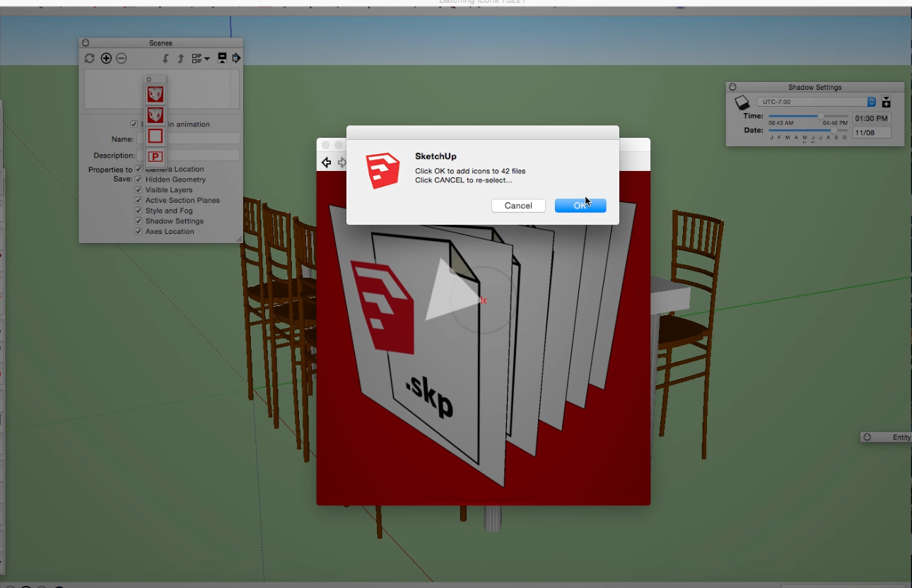
Task: Confirm the dialog with the OK button
Action: click(x=580, y=206)
